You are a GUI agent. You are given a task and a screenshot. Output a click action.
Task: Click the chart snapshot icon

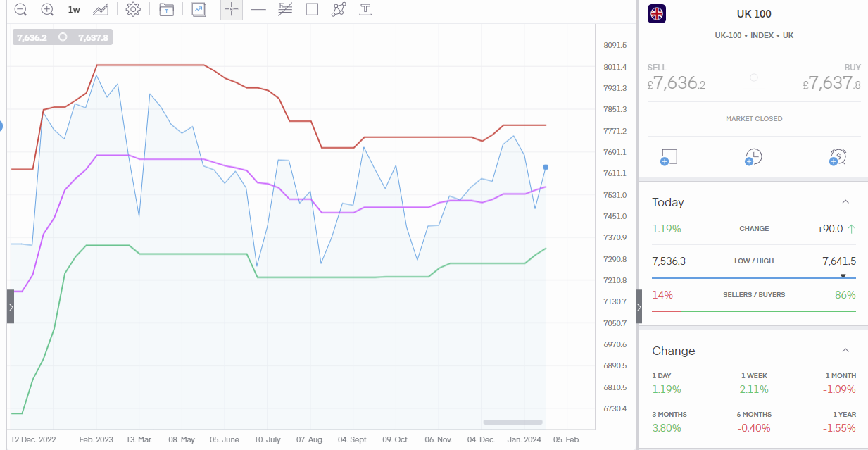pyautogui.click(x=199, y=10)
